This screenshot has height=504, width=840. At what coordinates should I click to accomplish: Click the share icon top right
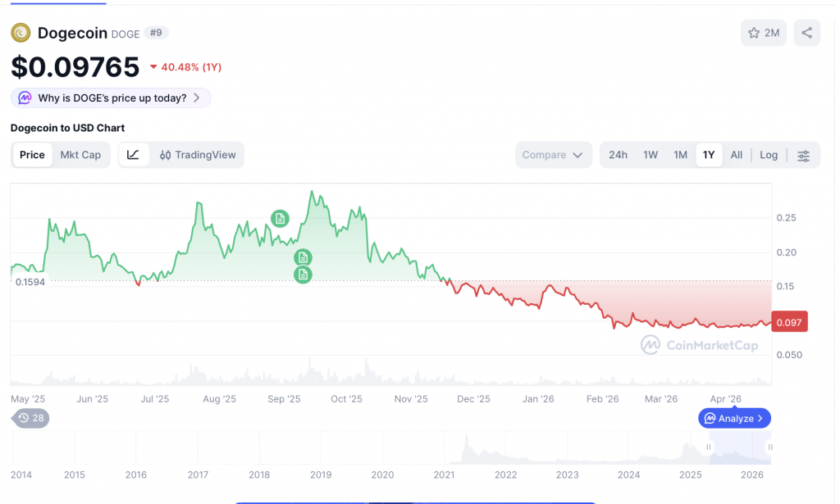(806, 33)
